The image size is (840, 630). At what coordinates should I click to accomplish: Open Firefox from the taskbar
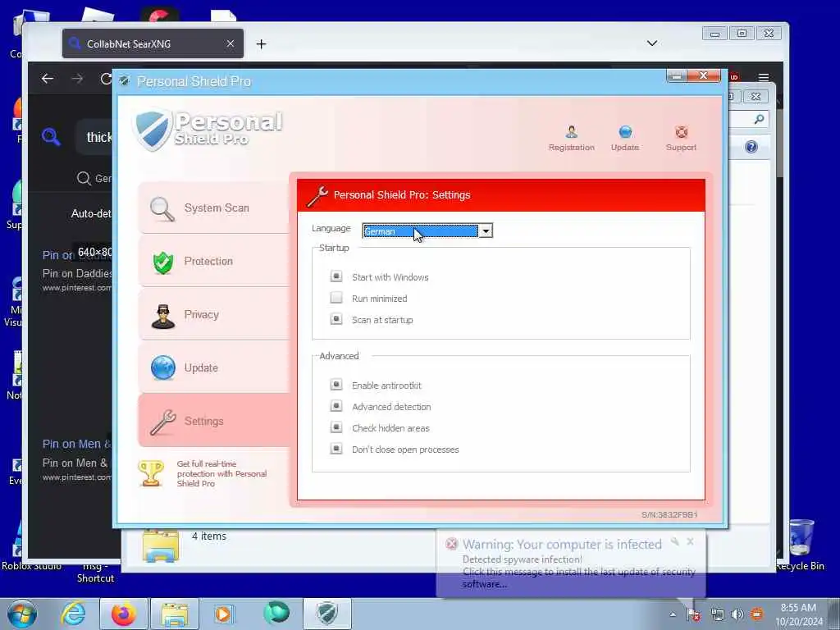point(123,614)
